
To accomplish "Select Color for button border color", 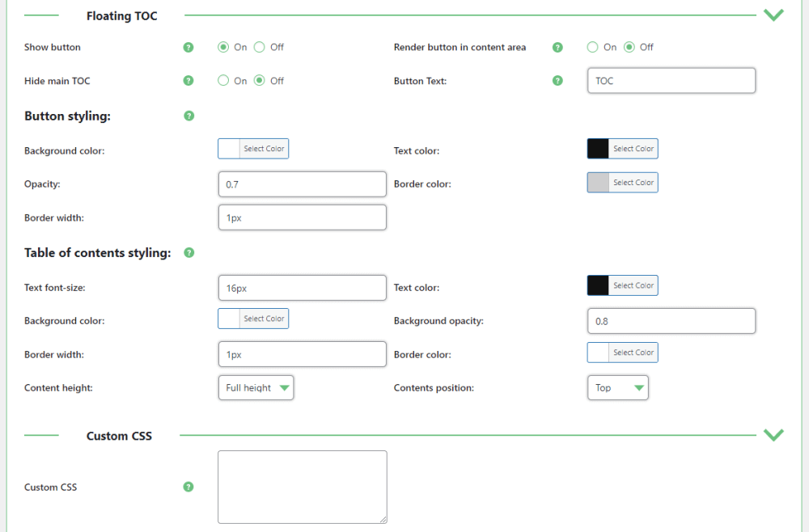I will click(x=633, y=183).
